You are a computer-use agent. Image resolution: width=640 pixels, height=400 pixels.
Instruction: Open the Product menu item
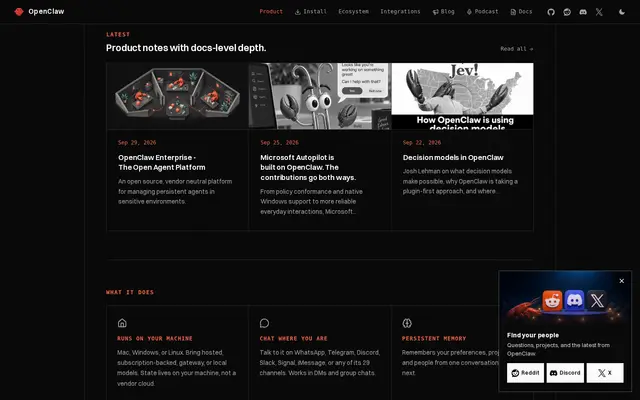tap(271, 11)
